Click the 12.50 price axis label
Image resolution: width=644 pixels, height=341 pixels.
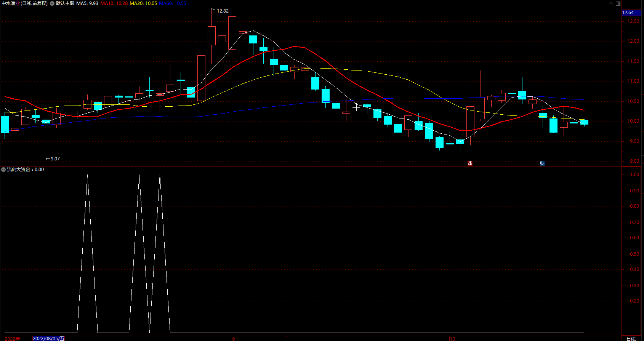tap(633, 21)
